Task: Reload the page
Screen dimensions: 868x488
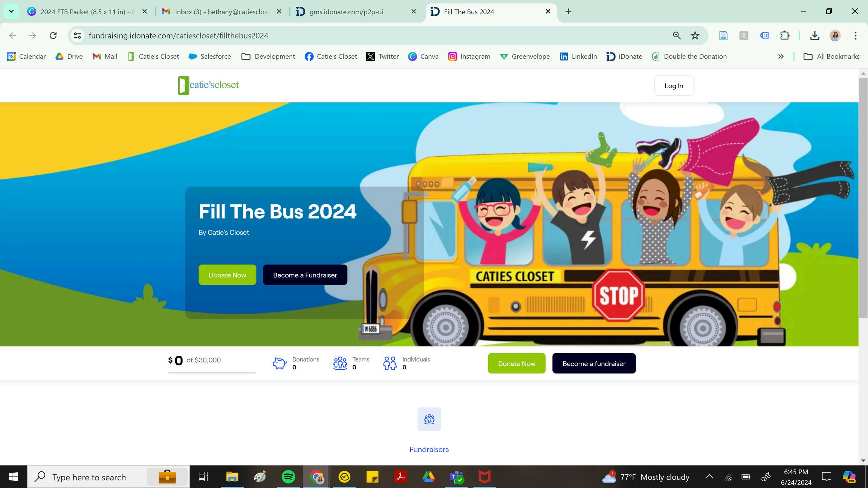Action: pos(53,35)
